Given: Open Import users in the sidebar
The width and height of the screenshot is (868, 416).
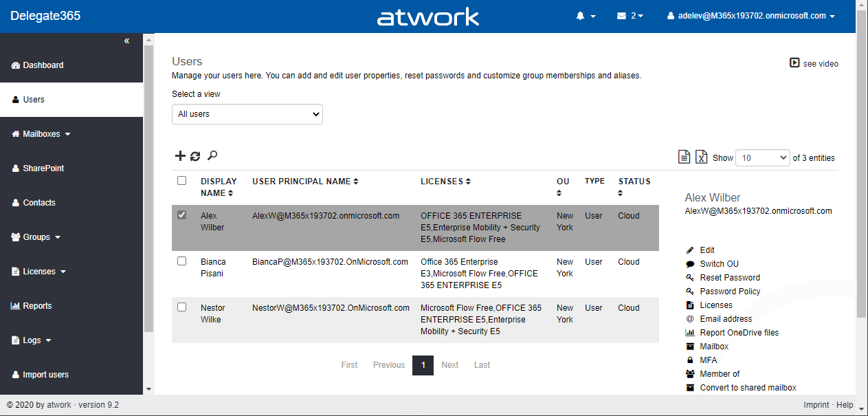Looking at the screenshot, I should pyautogui.click(x=71, y=375).
